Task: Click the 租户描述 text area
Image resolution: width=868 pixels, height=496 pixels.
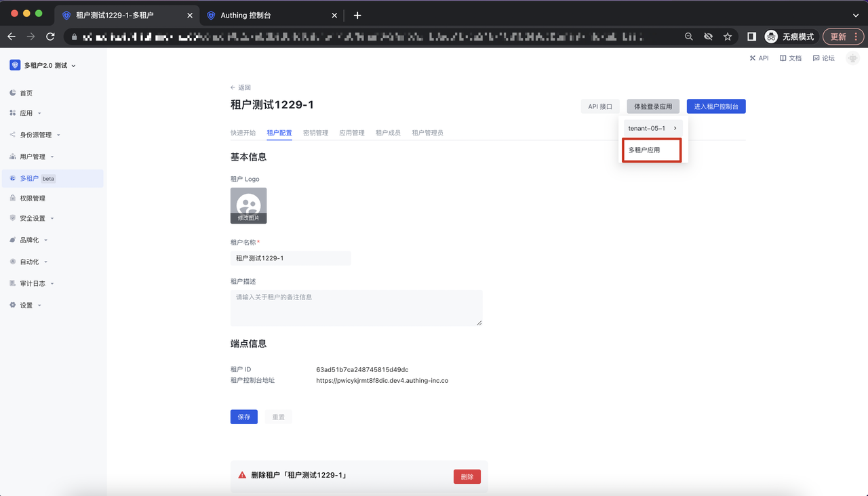Action: [x=356, y=308]
